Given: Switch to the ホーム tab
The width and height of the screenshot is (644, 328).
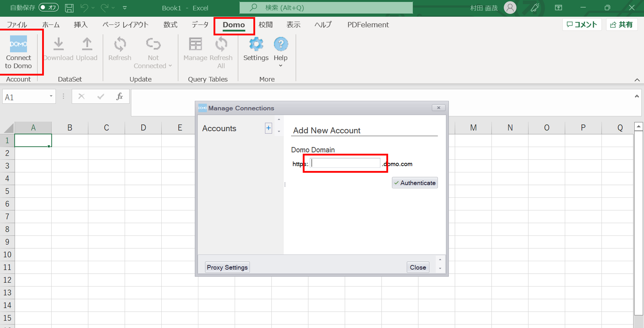Looking at the screenshot, I should click(51, 25).
